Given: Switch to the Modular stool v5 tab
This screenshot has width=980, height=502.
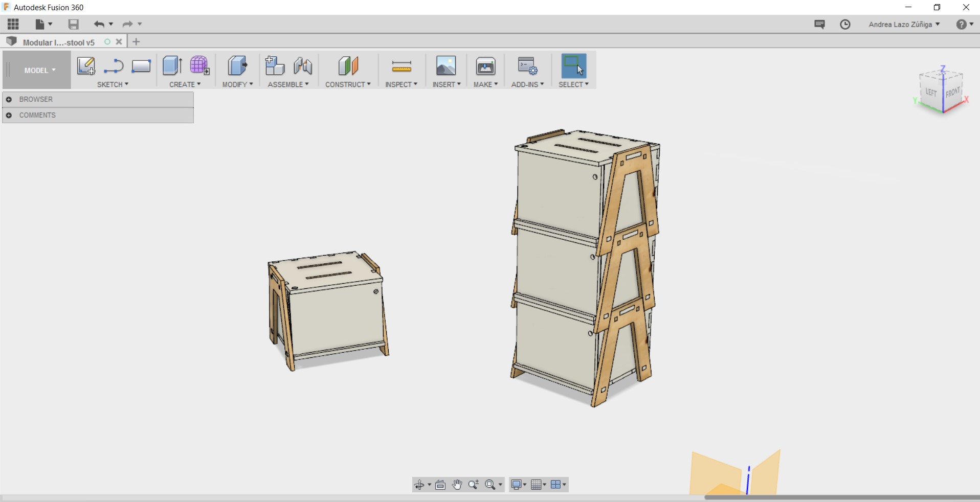Looking at the screenshot, I should [x=58, y=42].
